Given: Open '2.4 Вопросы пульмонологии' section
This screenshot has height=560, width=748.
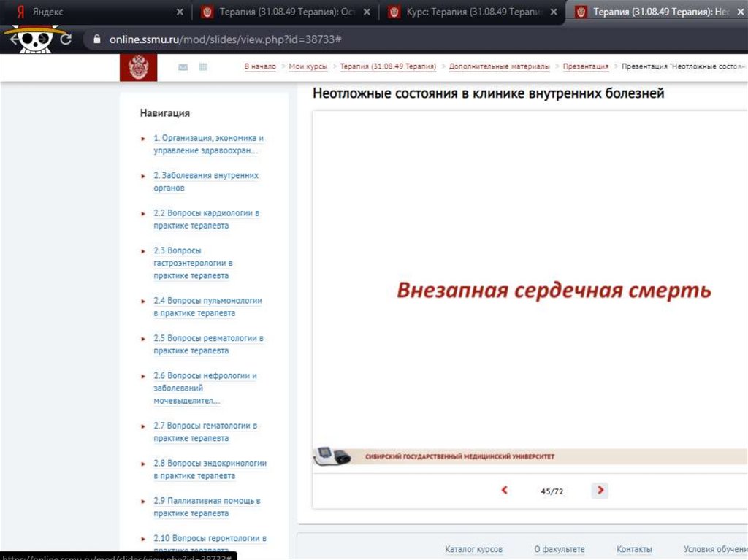Looking at the screenshot, I should [207, 307].
